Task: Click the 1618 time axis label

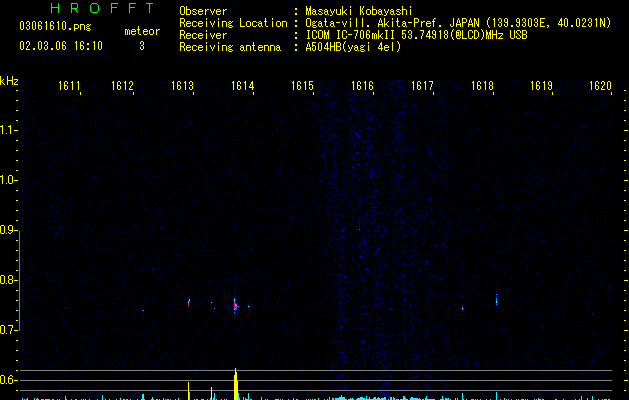Action: coord(482,86)
